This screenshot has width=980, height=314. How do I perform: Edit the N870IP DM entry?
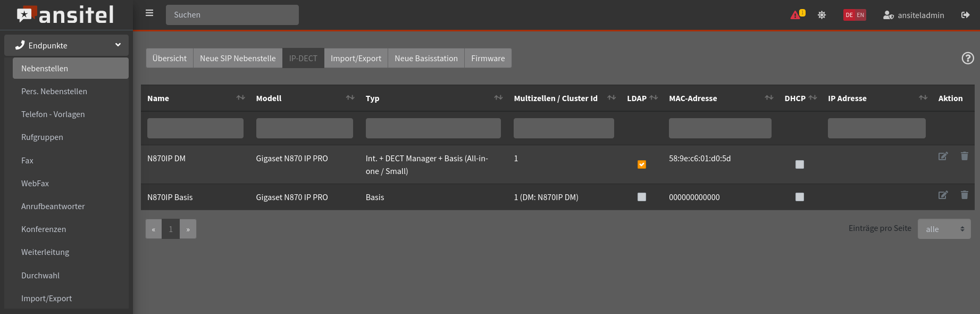pyautogui.click(x=943, y=156)
